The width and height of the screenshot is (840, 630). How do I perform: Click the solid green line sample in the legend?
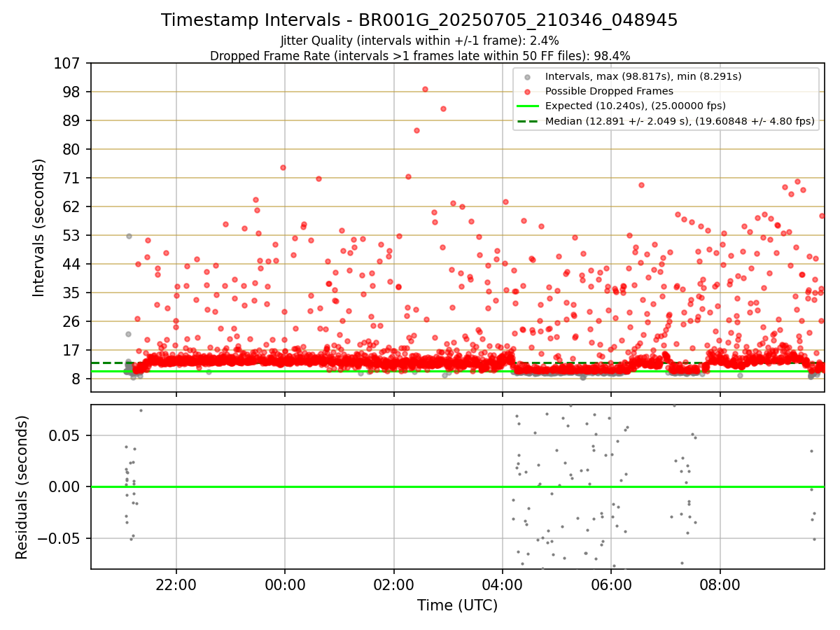click(527, 106)
